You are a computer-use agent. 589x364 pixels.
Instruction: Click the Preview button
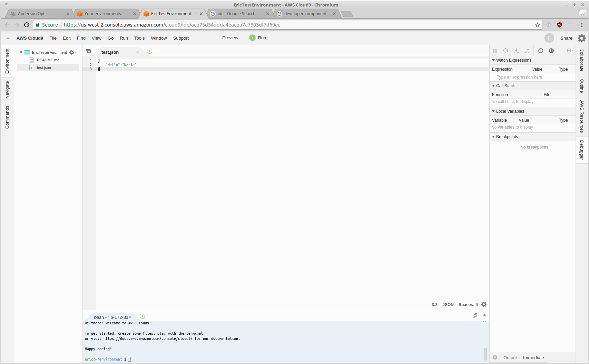[x=230, y=38]
